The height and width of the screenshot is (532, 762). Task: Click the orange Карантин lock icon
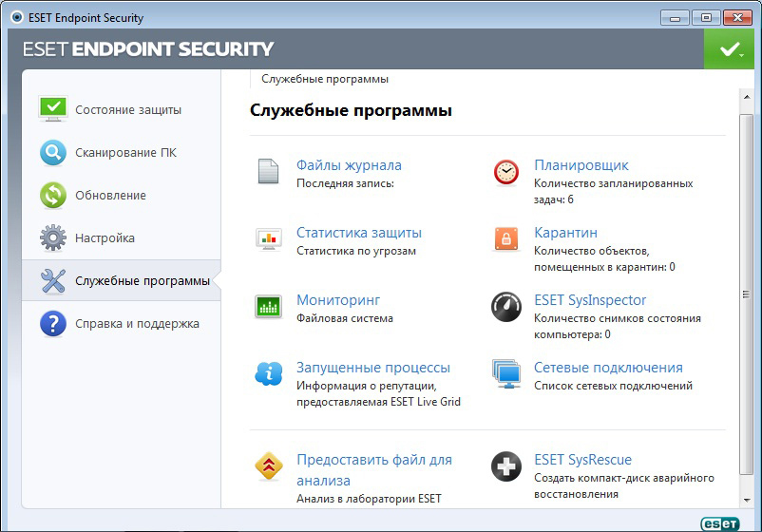coord(506,238)
